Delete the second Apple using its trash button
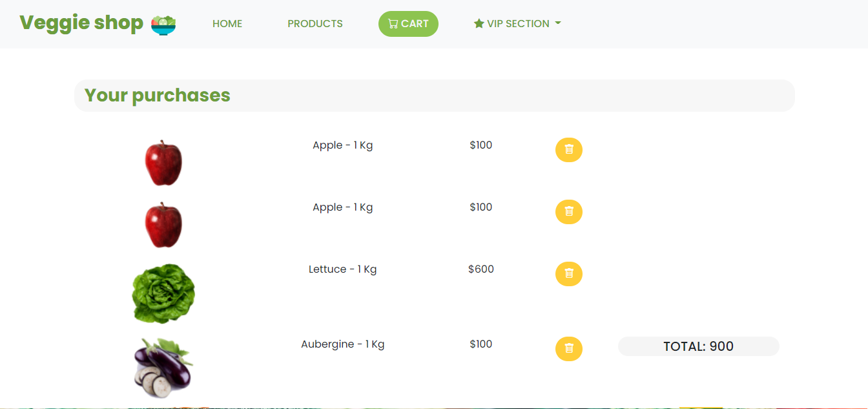This screenshot has width=868, height=409. point(568,212)
